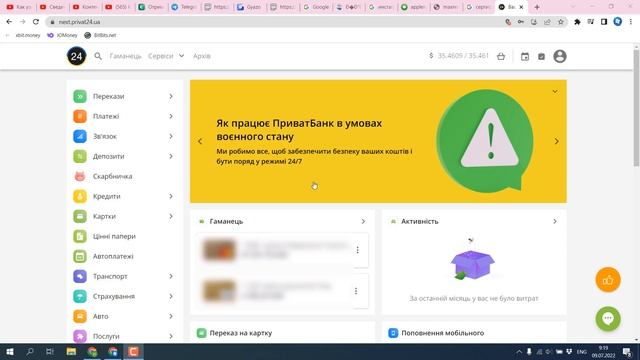Select Скарбничка in sidebar

point(112,176)
